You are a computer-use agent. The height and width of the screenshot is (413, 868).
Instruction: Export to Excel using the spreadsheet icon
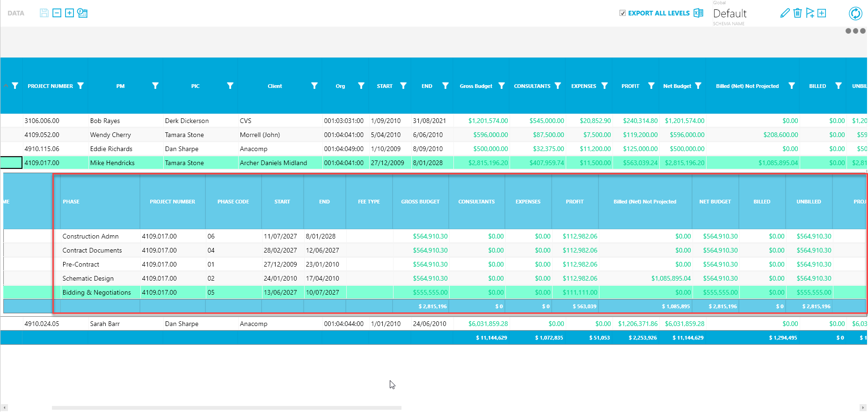click(x=698, y=13)
